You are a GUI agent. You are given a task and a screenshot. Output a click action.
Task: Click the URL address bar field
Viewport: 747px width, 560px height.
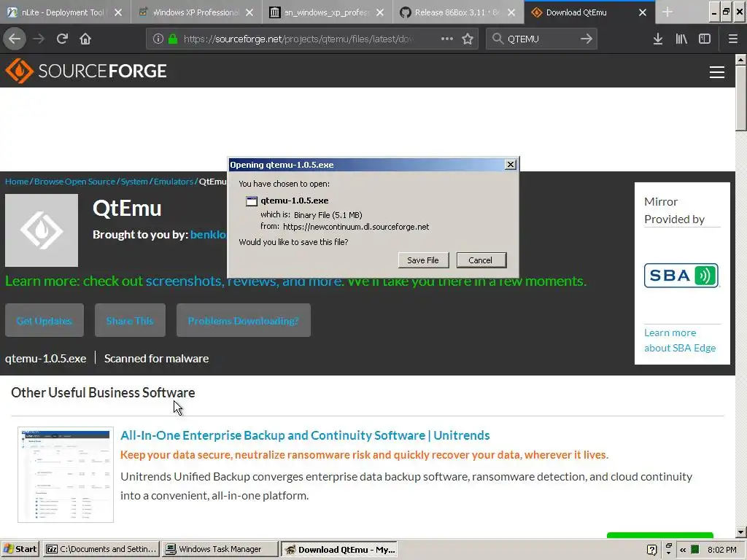click(x=298, y=39)
